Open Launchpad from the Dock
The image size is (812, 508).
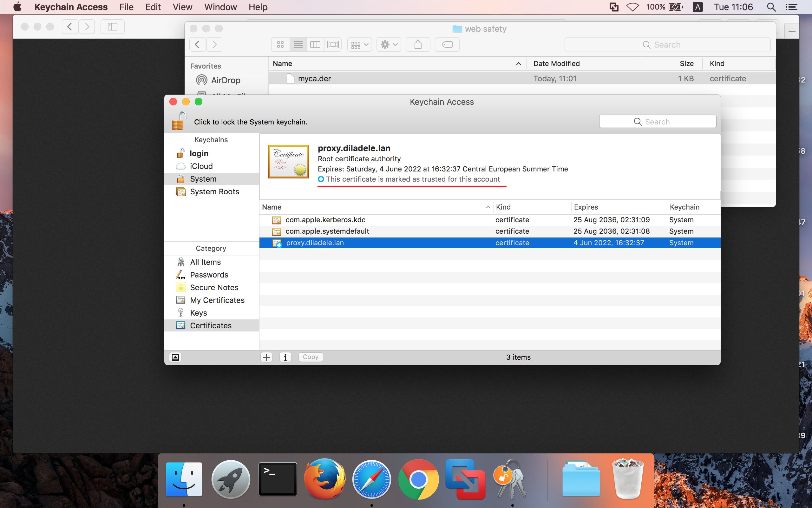click(x=231, y=479)
